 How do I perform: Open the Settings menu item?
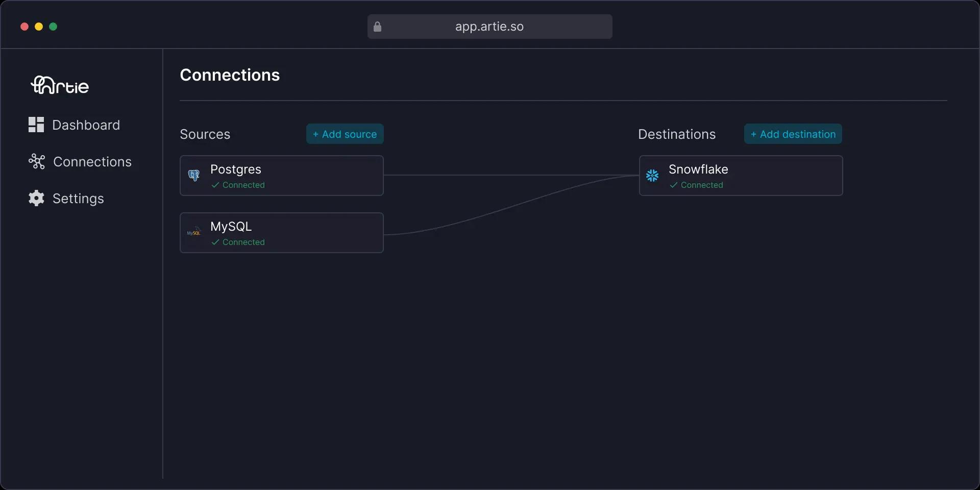pyautogui.click(x=66, y=198)
